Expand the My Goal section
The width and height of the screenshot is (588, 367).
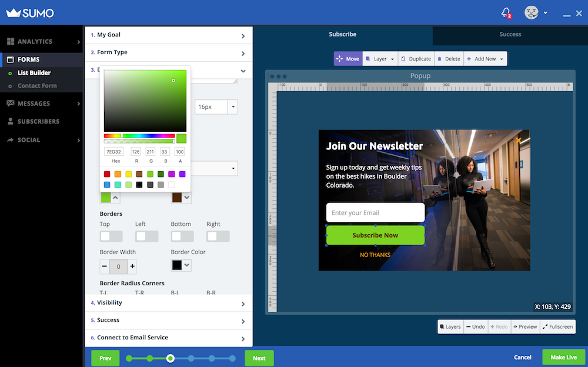(x=168, y=35)
